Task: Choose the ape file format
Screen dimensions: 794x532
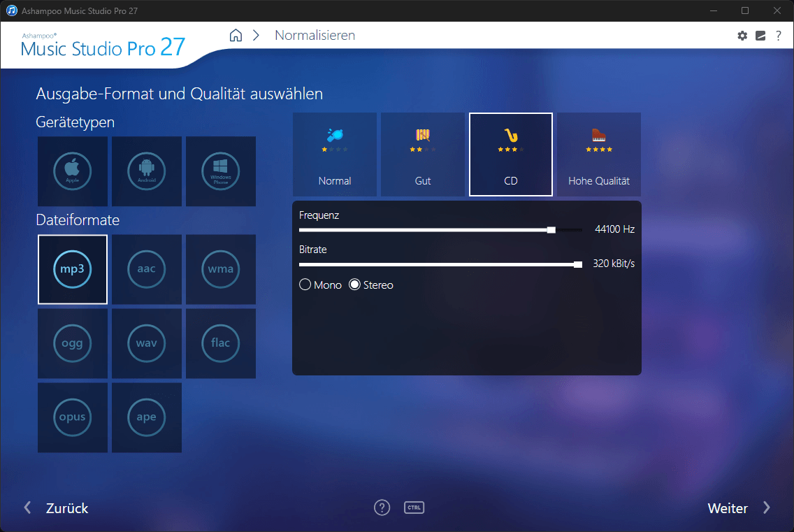Action: point(146,417)
